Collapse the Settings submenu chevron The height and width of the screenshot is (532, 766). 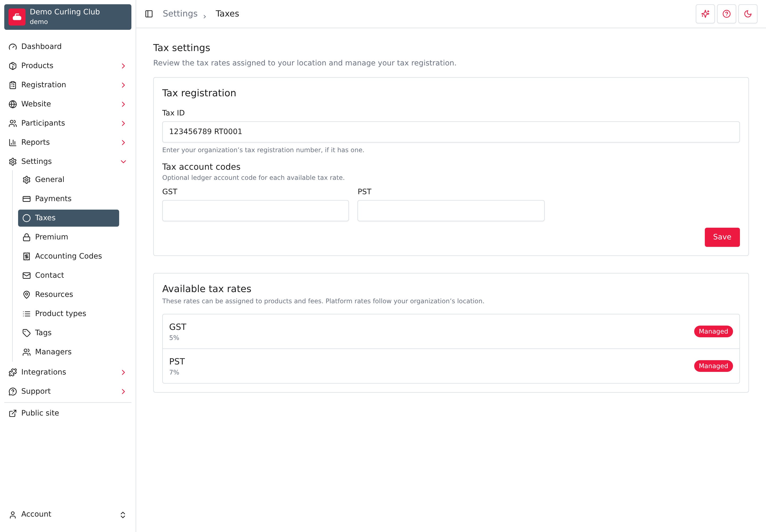point(123,162)
